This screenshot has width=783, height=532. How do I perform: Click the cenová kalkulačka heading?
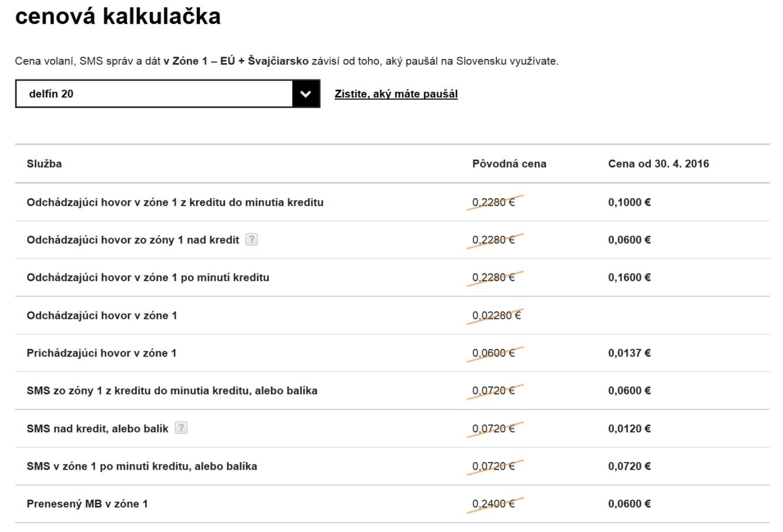coord(118,16)
